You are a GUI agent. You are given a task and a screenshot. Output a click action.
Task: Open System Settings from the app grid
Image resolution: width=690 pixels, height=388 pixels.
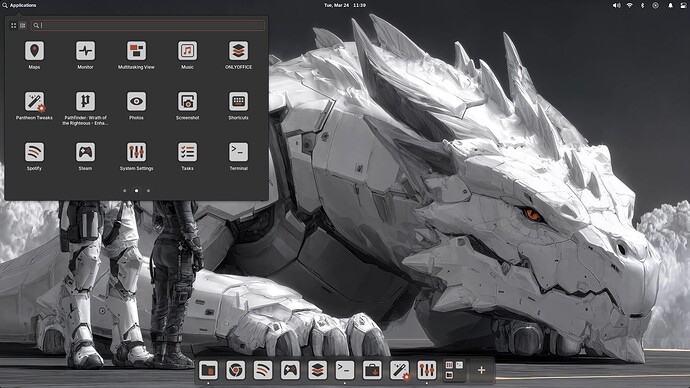(136, 156)
